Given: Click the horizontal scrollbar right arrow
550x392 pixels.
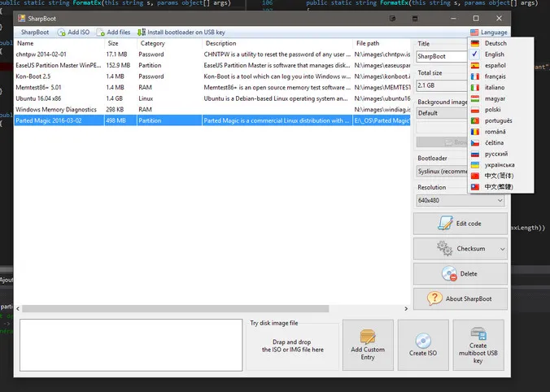Looking at the screenshot, I should point(406,309).
